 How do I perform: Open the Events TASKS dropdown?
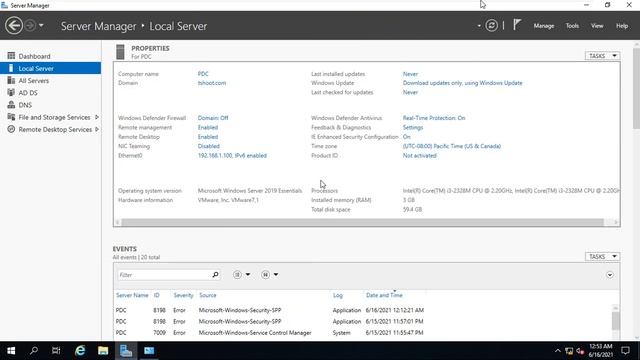(602, 256)
